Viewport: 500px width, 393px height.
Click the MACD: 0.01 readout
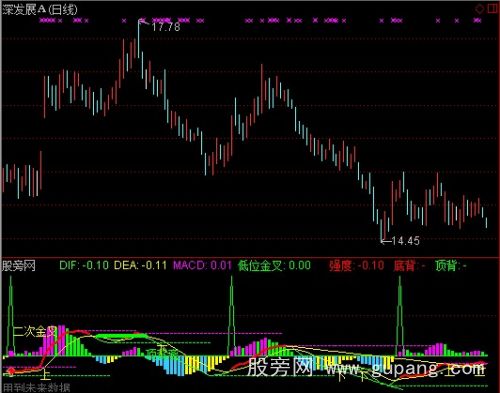tap(202, 266)
